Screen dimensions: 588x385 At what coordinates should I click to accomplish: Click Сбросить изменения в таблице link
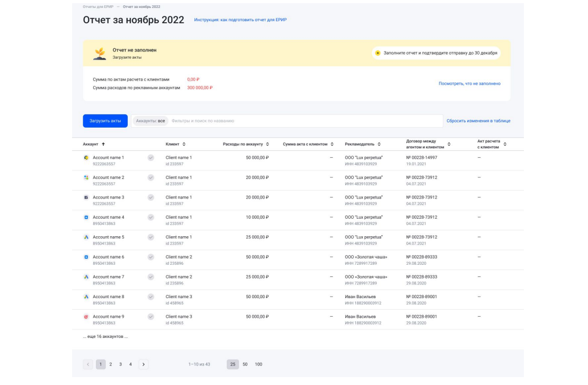[x=478, y=121]
